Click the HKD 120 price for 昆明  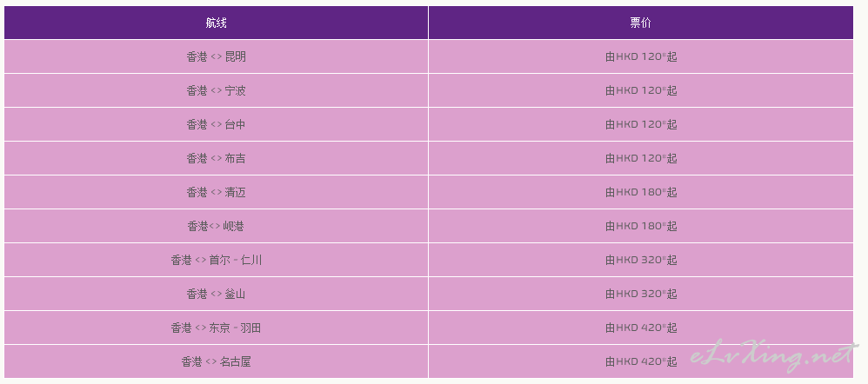[640, 56]
